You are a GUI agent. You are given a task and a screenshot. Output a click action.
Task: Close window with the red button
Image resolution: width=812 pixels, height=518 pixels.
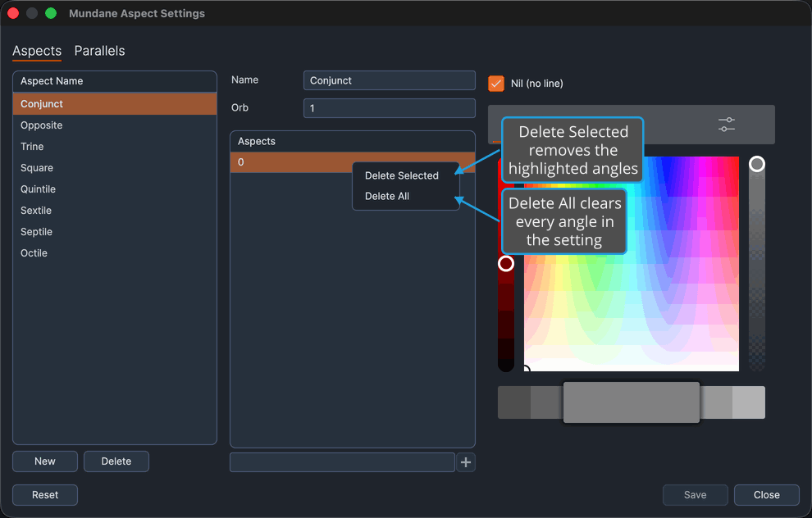pos(13,13)
